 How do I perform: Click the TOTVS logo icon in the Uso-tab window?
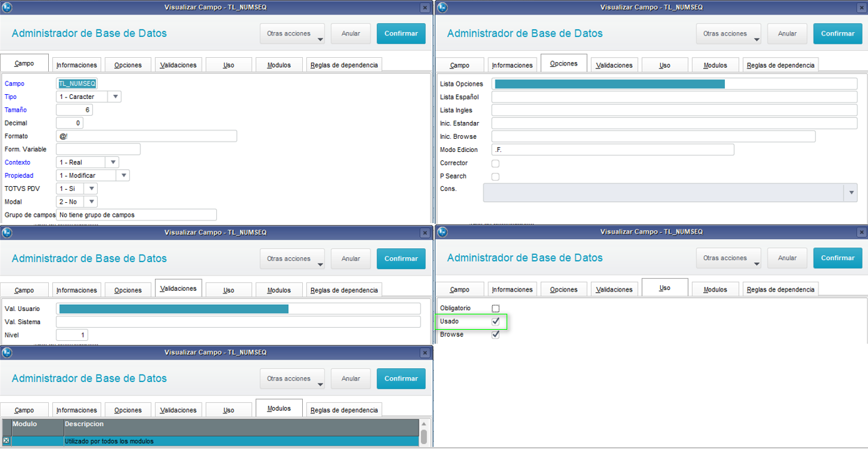442,231
